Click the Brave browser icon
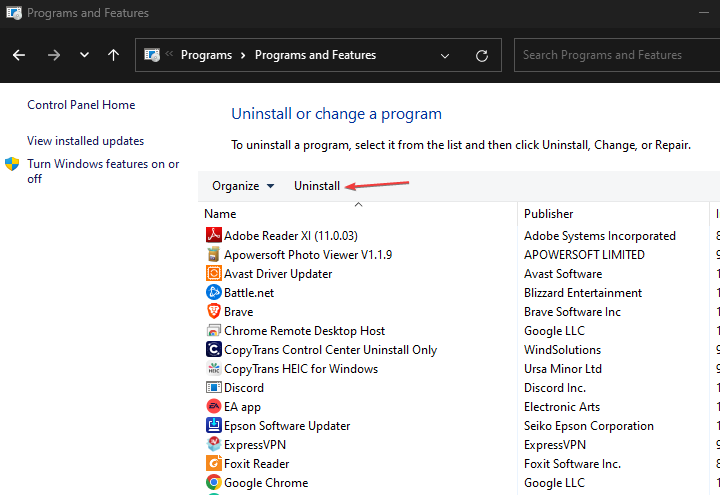The width and height of the screenshot is (720, 495). (213, 312)
